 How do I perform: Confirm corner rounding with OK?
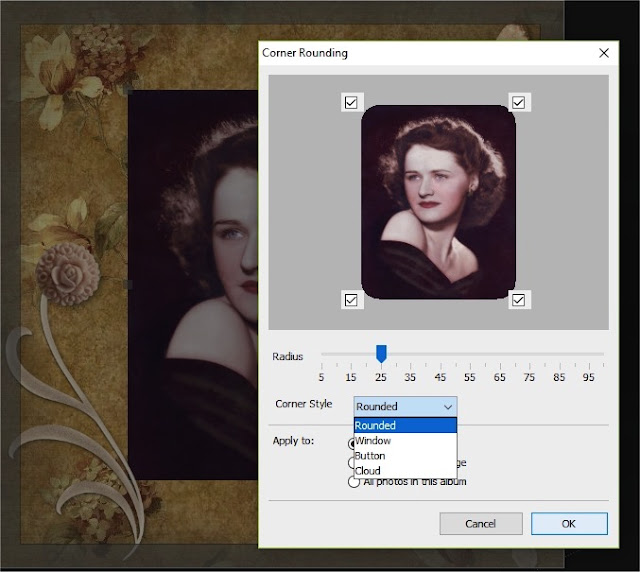(x=569, y=523)
